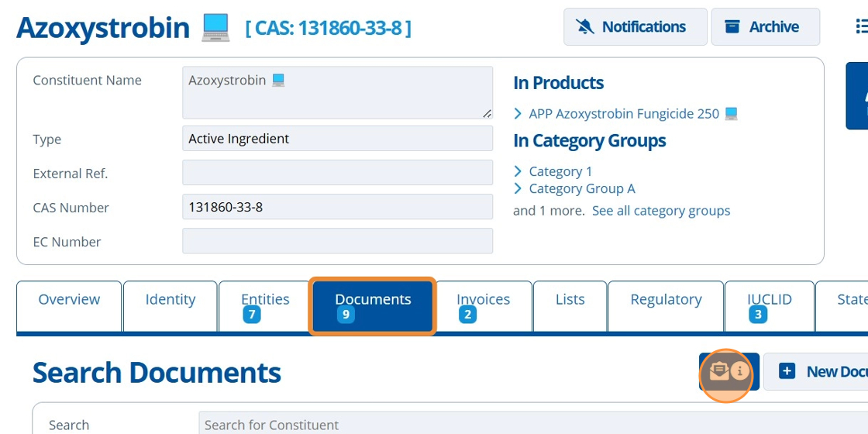The image size is (868, 434).
Task: Open the Overview tab
Action: pyautogui.click(x=69, y=300)
